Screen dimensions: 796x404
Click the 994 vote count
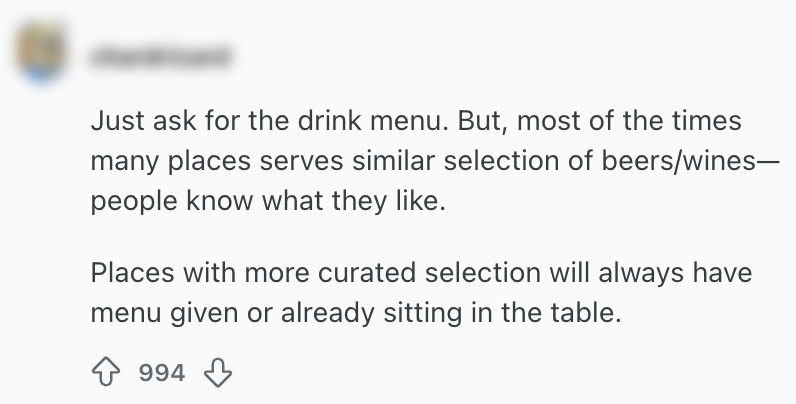[162, 373]
